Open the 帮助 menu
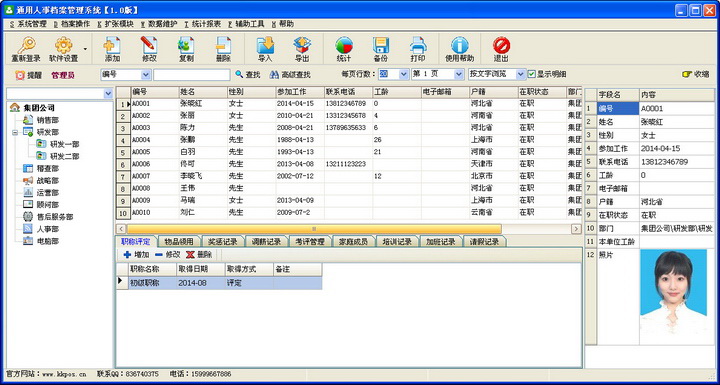Image resolution: width=720 pixels, height=385 pixels. pyautogui.click(x=283, y=24)
